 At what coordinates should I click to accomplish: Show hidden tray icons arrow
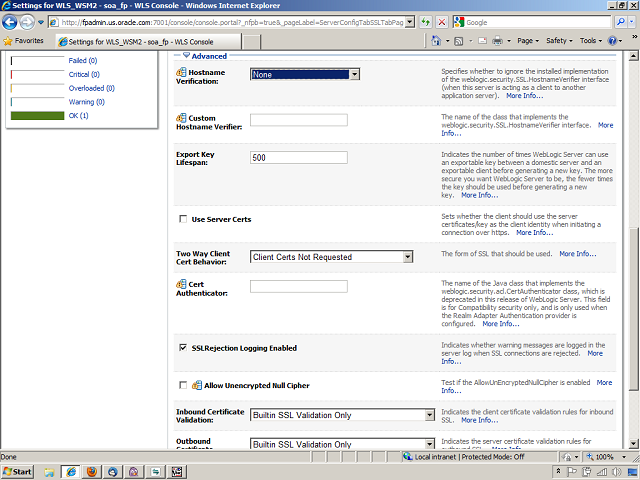pyautogui.click(x=559, y=471)
